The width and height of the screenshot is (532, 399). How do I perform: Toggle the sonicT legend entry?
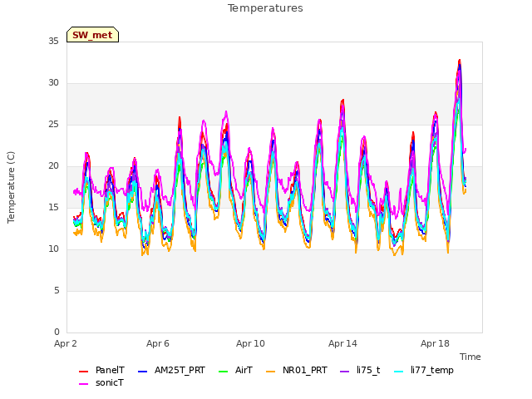tap(101, 382)
